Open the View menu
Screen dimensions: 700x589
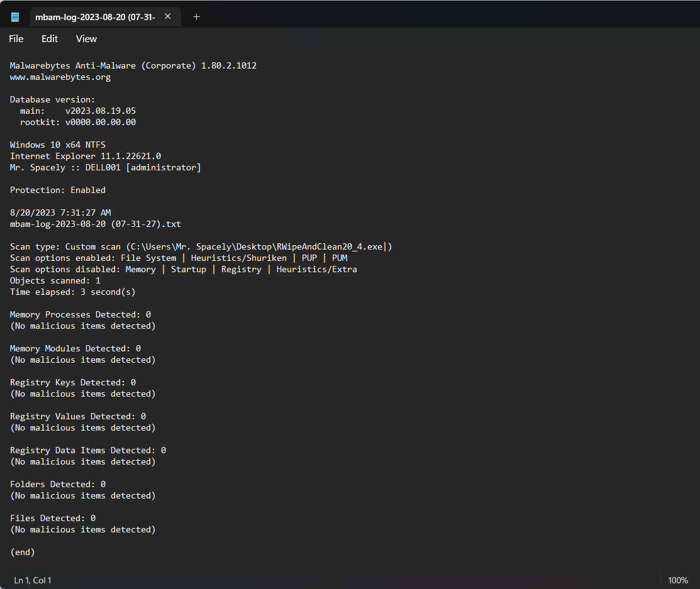tap(86, 39)
